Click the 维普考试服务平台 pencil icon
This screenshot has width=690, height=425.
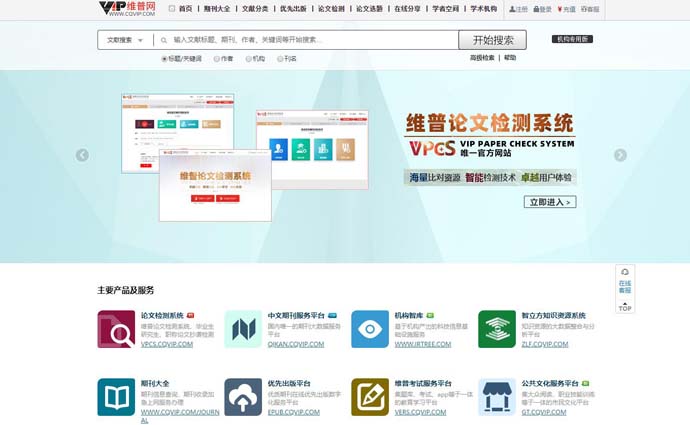pos(370,397)
